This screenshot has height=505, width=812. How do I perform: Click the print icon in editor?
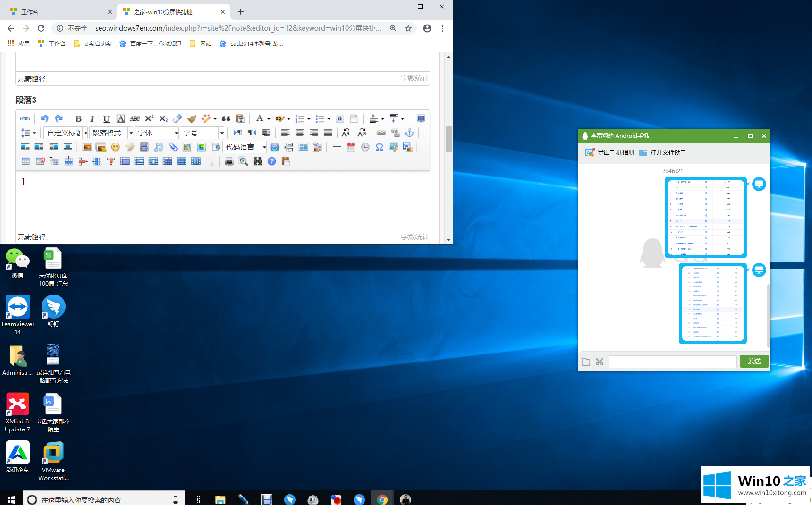pyautogui.click(x=229, y=161)
